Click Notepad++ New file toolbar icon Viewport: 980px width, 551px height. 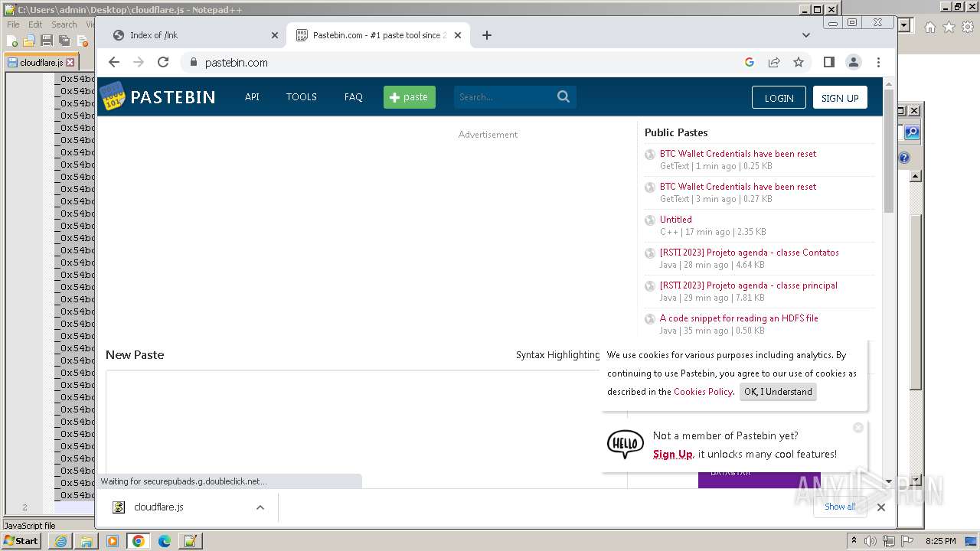tap(13, 41)
